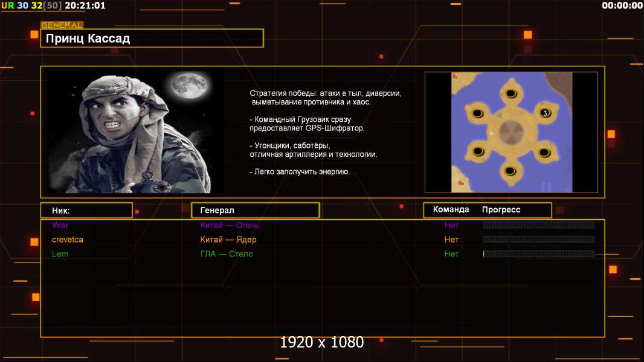Click crevetca's loading progress bar
644x362 pixels.
coord(539,240)
